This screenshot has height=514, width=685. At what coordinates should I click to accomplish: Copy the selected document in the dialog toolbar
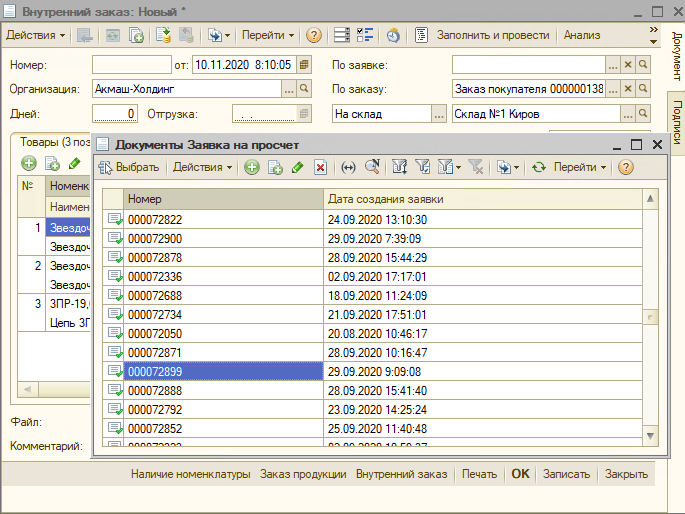[275, 167]
